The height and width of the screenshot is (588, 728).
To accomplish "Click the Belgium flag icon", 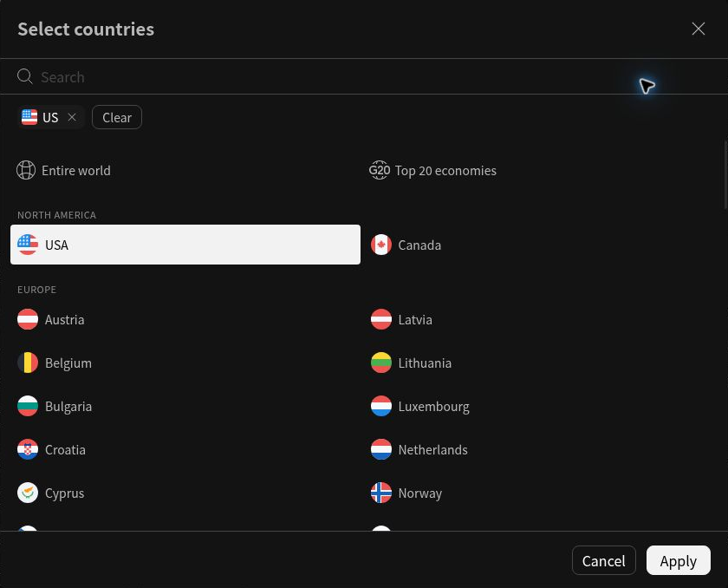I will tap(28, 363).
